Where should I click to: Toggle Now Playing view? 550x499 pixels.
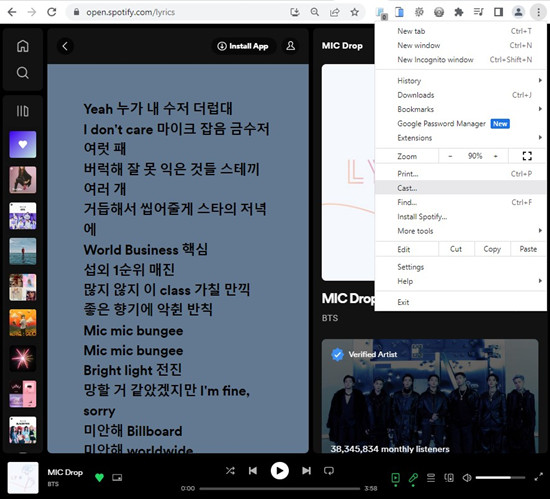pos(395,478)
